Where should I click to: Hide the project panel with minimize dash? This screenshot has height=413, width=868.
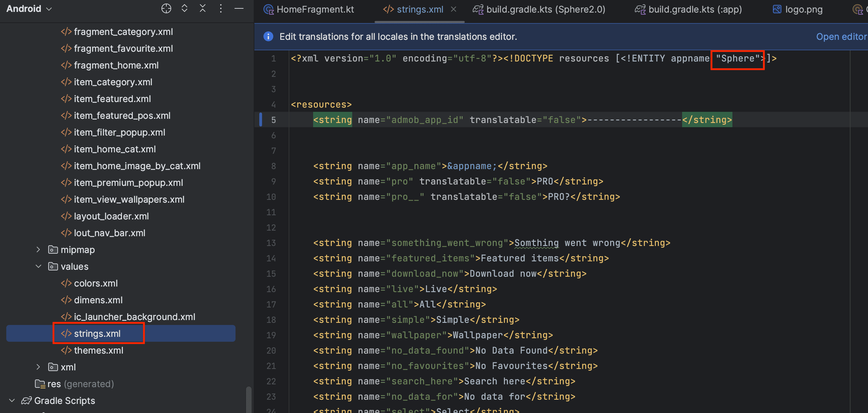(239, 8)
